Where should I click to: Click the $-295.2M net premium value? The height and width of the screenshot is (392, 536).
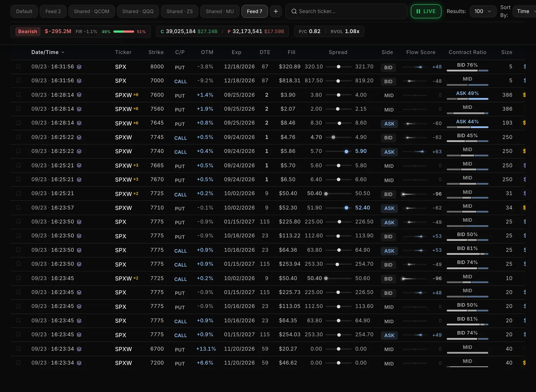(58, 31)
